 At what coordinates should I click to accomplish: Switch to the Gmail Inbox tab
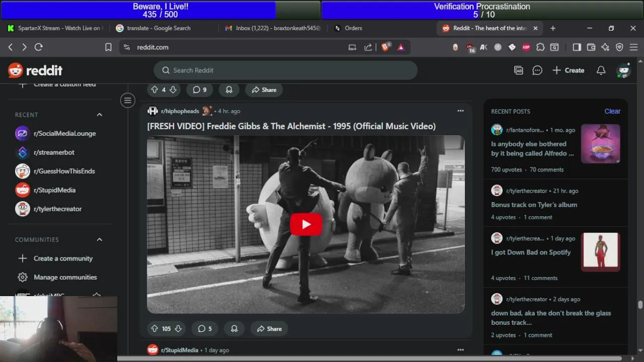click(273, 28)
